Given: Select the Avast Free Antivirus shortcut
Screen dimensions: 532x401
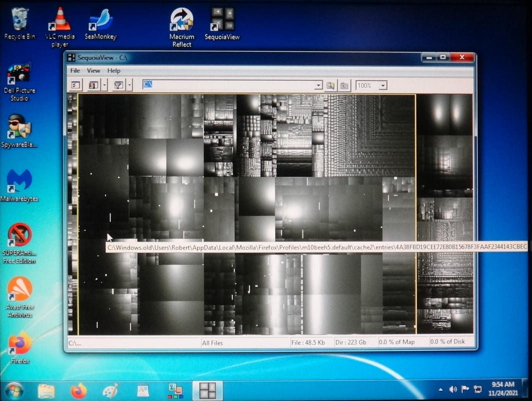Looking at the screenshot, I should tap(20, 297).
